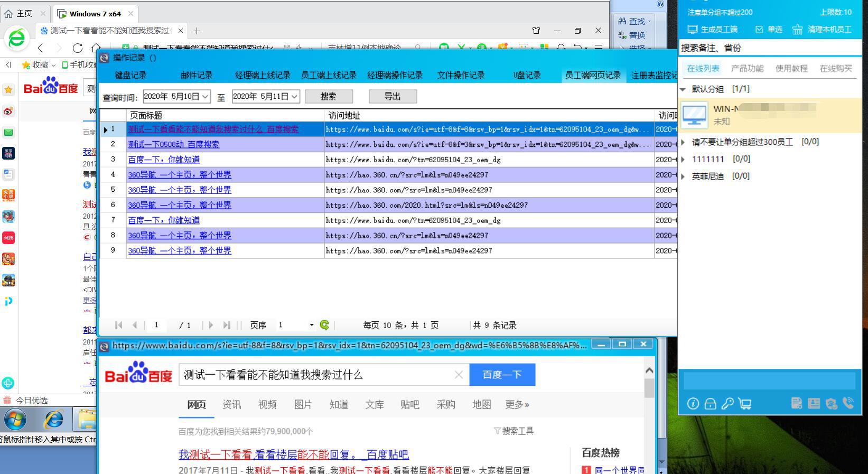Click the info icon in bottom panel
The image size is (868, 474).
(x=693, y=404)
